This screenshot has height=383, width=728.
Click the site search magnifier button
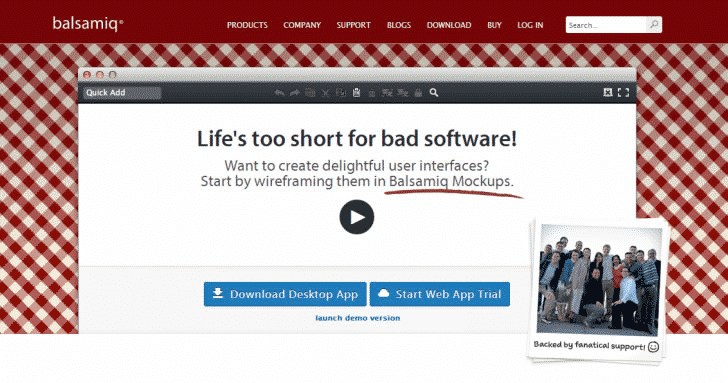(x=654, y=25)
